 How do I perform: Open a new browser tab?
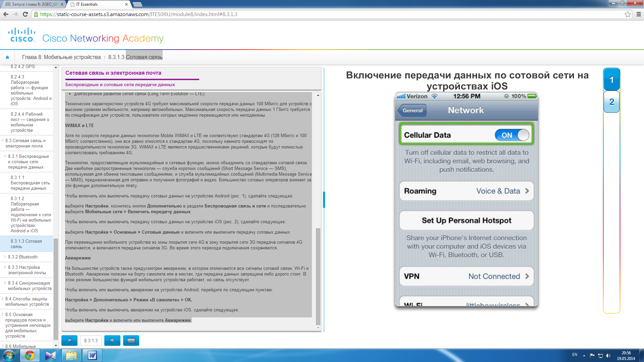coord(138,4)
